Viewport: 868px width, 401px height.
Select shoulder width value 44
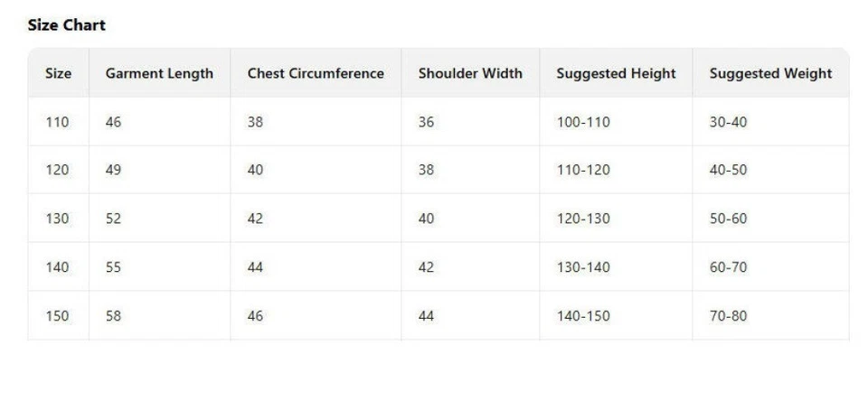426,316
